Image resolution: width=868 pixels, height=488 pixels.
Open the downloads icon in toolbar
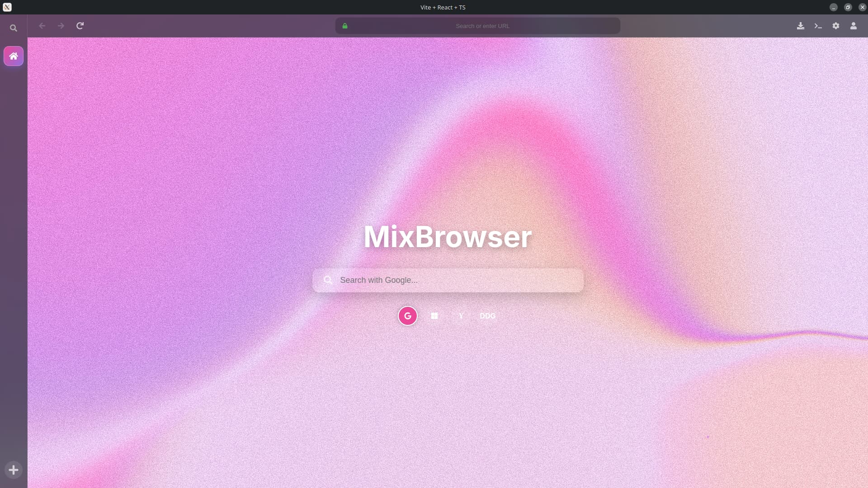pos(801,26)
